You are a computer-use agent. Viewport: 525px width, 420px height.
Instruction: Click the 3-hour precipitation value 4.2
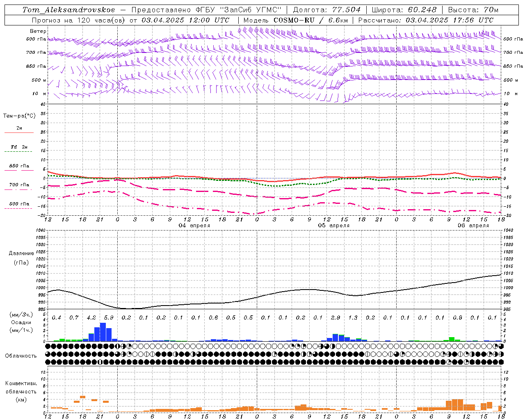pos(91,318)
